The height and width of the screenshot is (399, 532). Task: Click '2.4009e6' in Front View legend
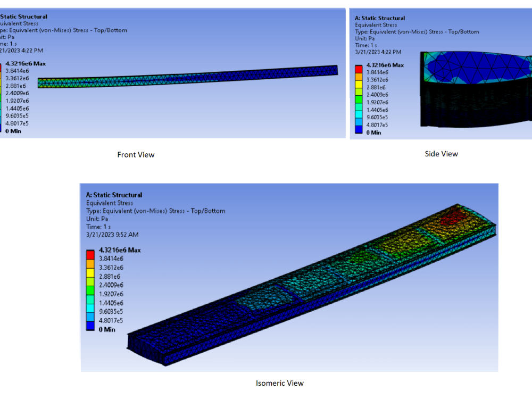tap(17, 93)
